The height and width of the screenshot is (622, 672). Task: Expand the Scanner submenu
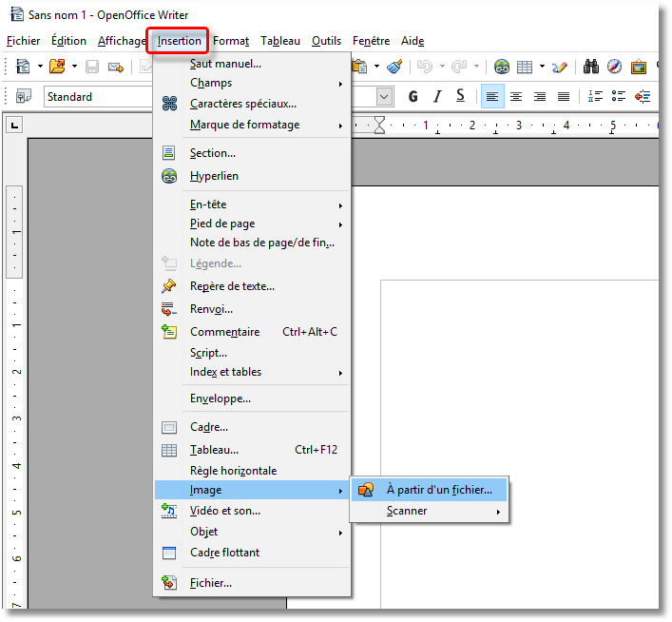[x=429, y=511]
